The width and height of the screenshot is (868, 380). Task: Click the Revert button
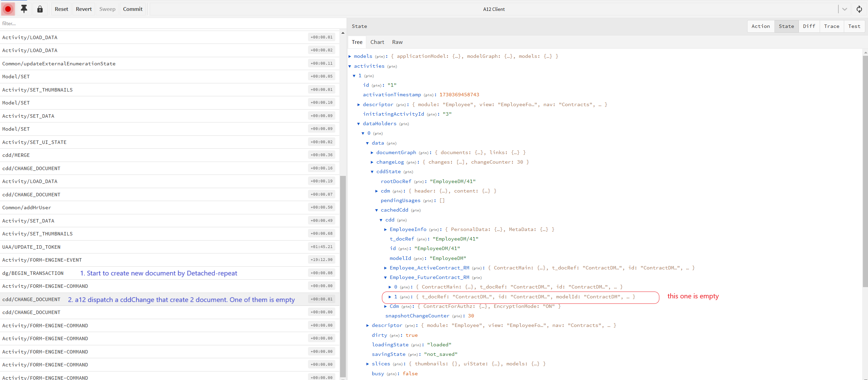pyautogui.click(x=84, y=9)
